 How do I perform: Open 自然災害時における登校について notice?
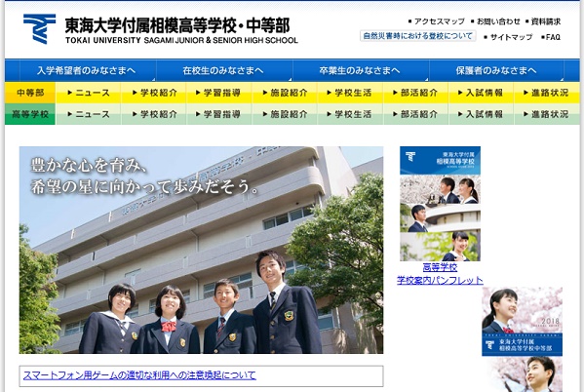click(417, 36)
